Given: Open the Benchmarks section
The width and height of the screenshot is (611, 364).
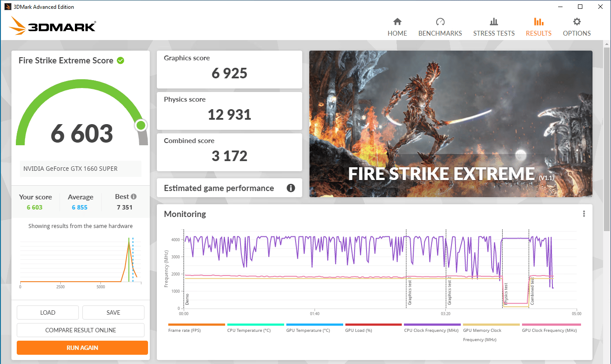Looking at the screenshot, I should point(440,27).
